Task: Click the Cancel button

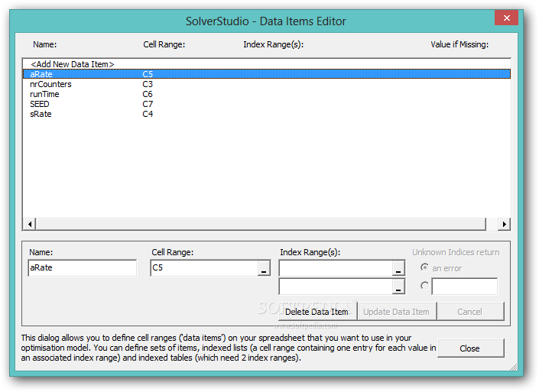Action: 470,312
